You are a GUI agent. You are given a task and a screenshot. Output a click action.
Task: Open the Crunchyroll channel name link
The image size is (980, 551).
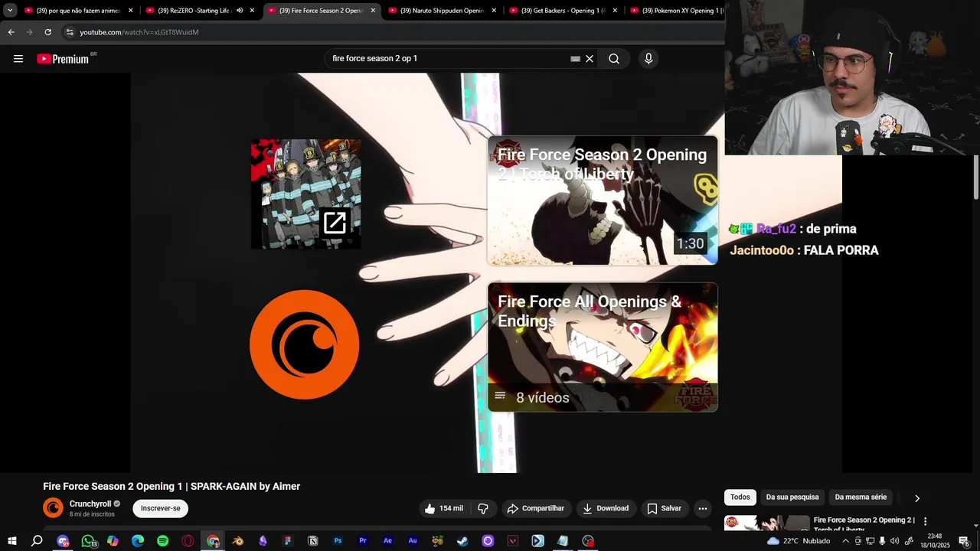pyautogui.click(x=90, y=504)
